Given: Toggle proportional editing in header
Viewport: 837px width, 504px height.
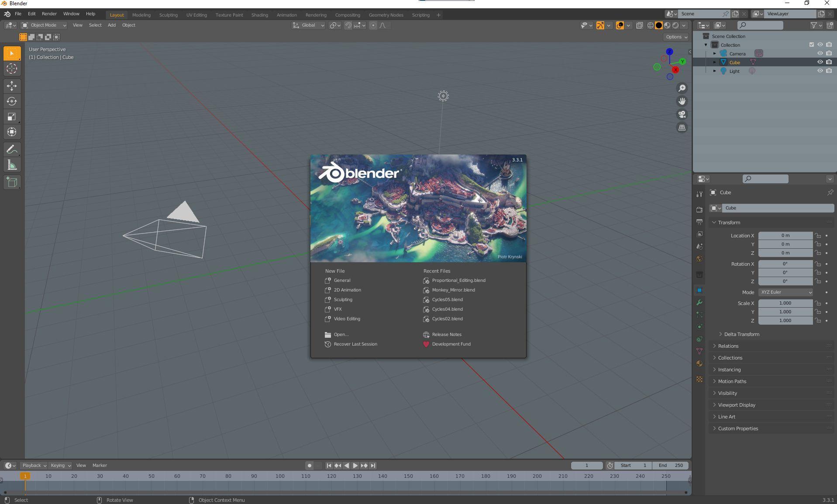Looking at the screenshot, I should coord(373,25).
